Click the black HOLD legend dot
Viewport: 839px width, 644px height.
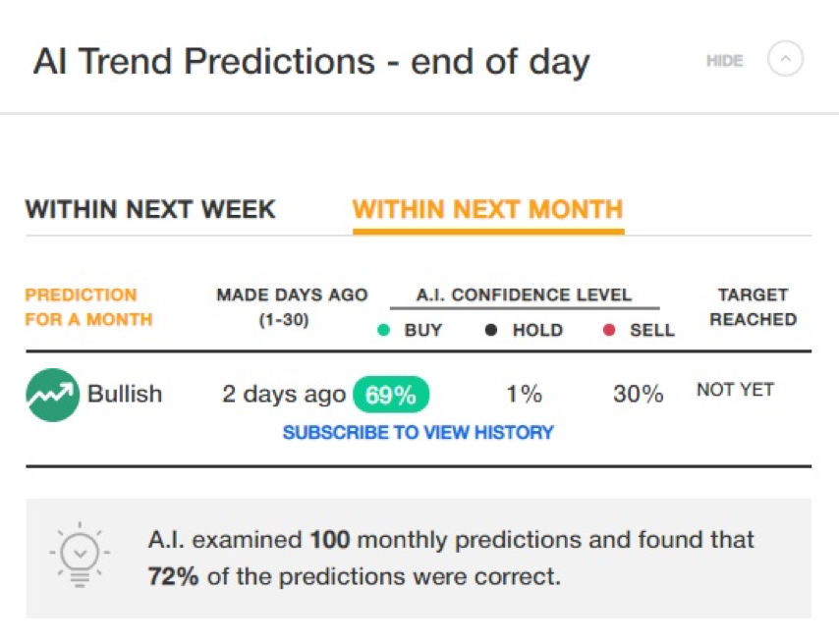[490, 330]
